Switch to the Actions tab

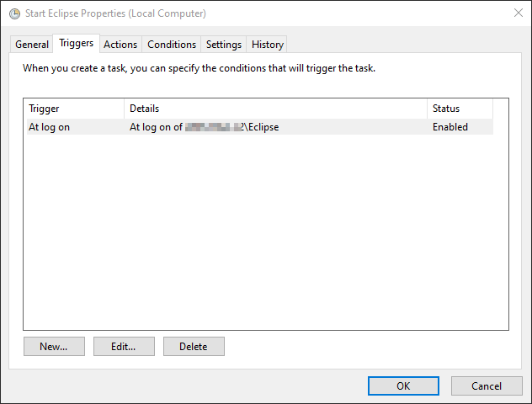pos(120,45)
